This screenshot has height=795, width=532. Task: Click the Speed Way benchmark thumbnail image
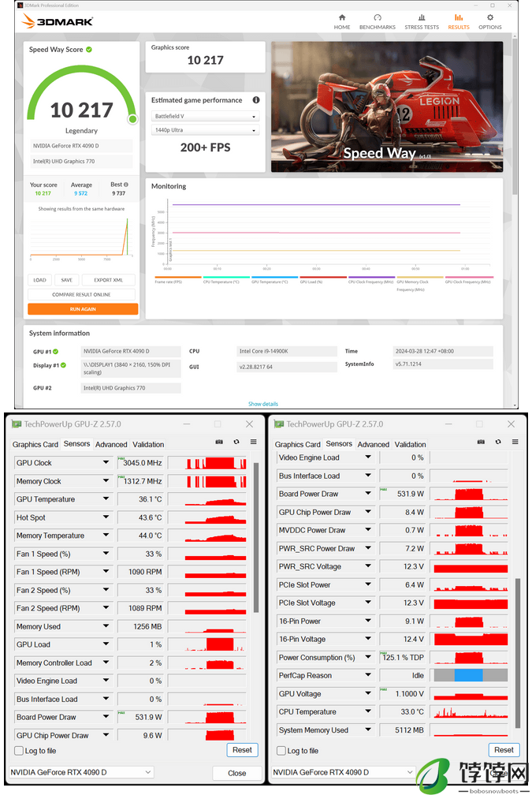coord(387,107)
